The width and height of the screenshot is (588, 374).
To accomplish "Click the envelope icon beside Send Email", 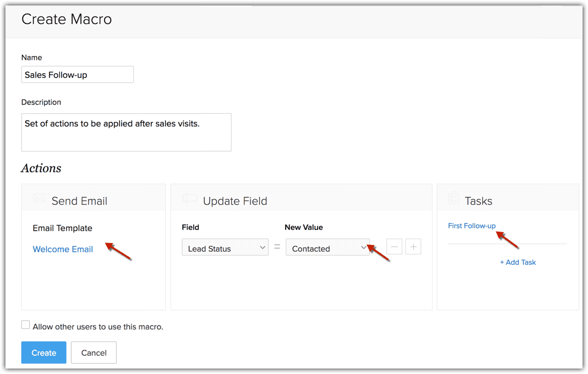I will pos(39,198).
